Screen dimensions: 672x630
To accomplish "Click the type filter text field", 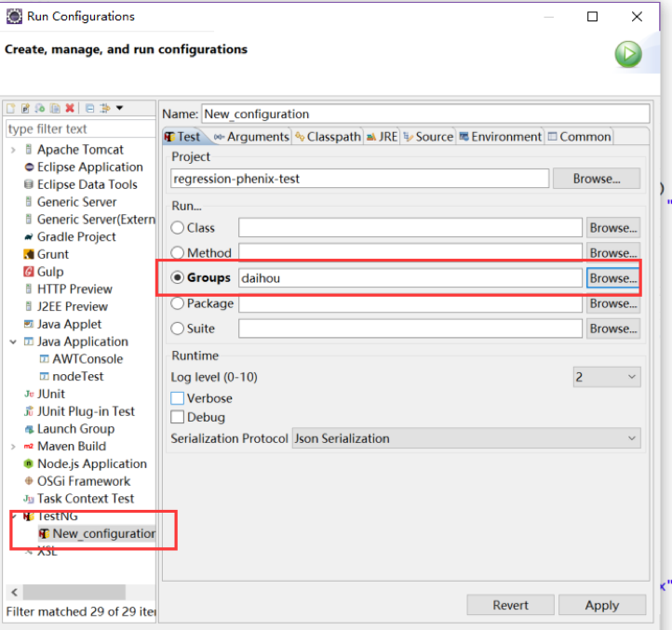I will 81,129.
